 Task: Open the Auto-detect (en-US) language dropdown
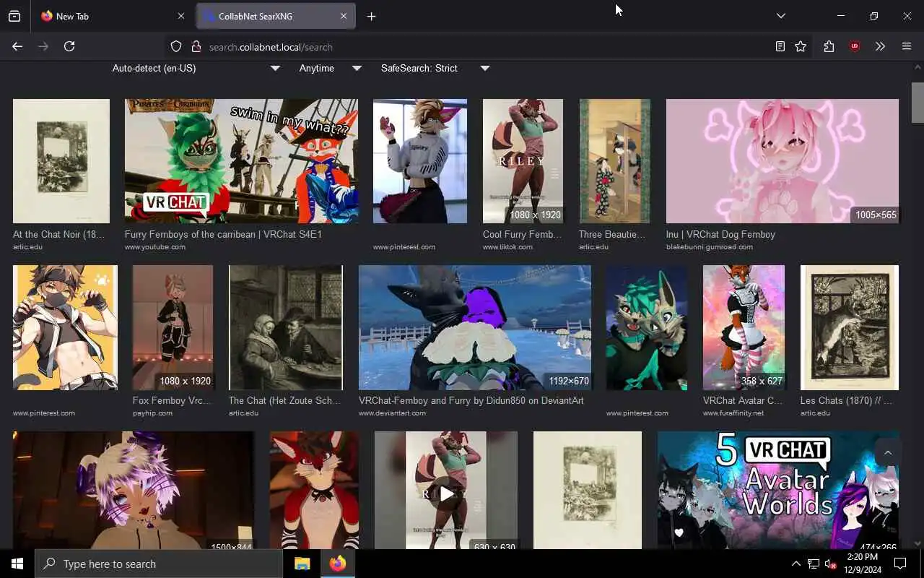tap(196, 68)
